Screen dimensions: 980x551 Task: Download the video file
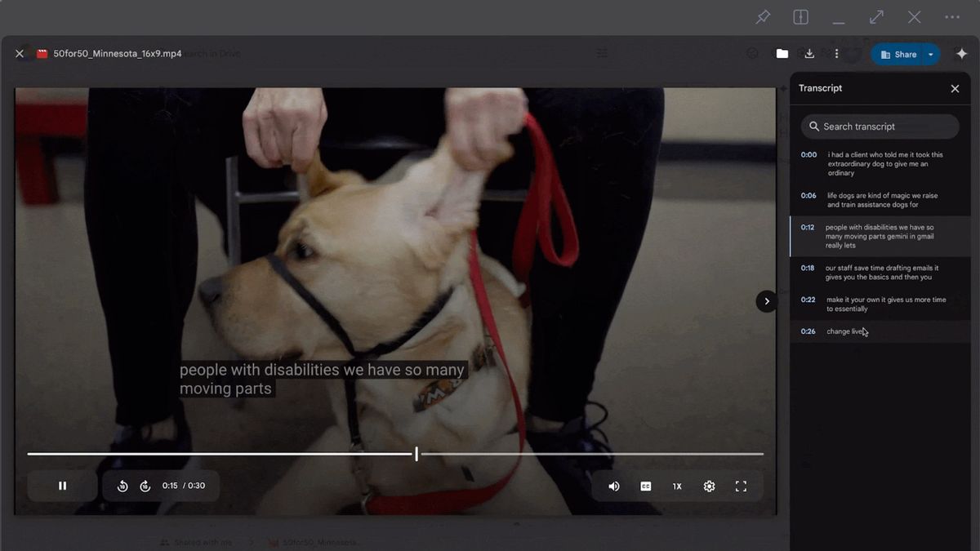809,54
